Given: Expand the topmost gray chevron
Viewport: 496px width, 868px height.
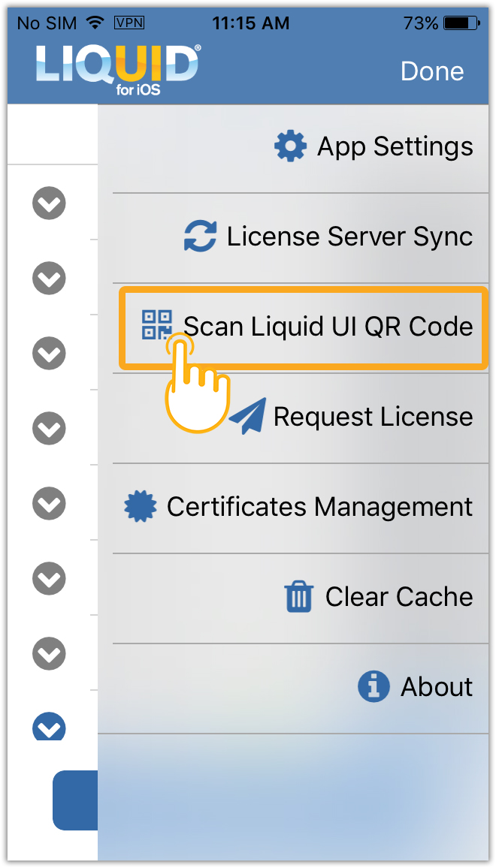Looking at the screenshot, I should point(50,203).
